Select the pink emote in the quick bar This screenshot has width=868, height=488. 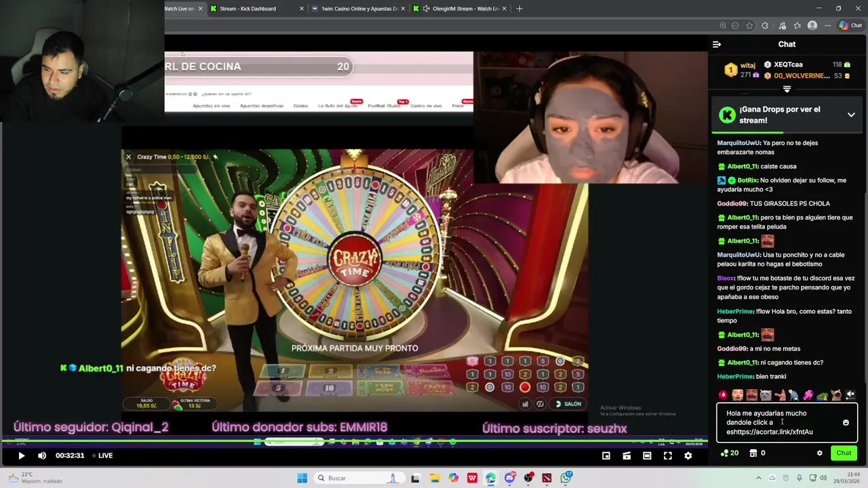coord(808,394)
